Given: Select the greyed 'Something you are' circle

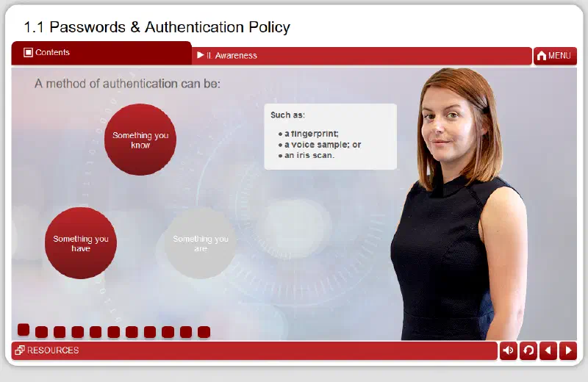Looking at the screenshot, I should (200, 243).
